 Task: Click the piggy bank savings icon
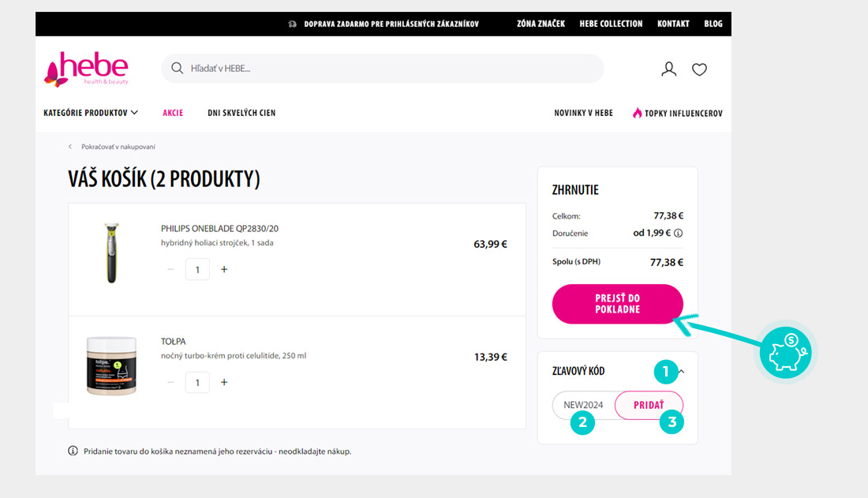point(785,351)
